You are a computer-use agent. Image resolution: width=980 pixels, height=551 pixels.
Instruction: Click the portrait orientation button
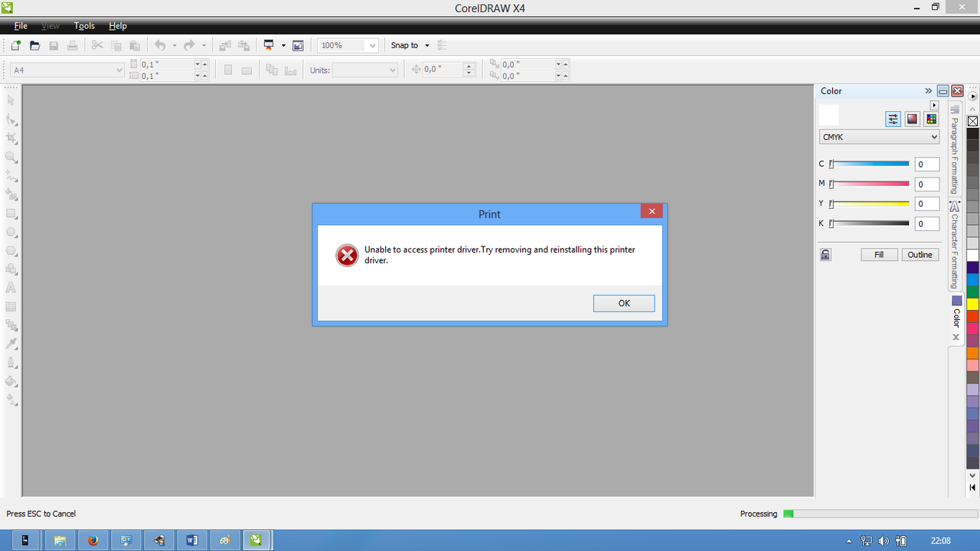228,70
